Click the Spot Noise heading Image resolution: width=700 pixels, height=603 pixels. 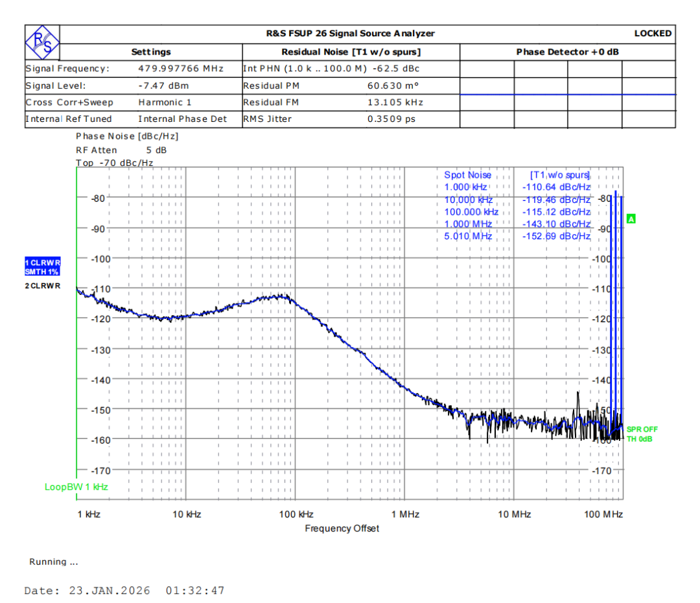click(x=467, y=175)
